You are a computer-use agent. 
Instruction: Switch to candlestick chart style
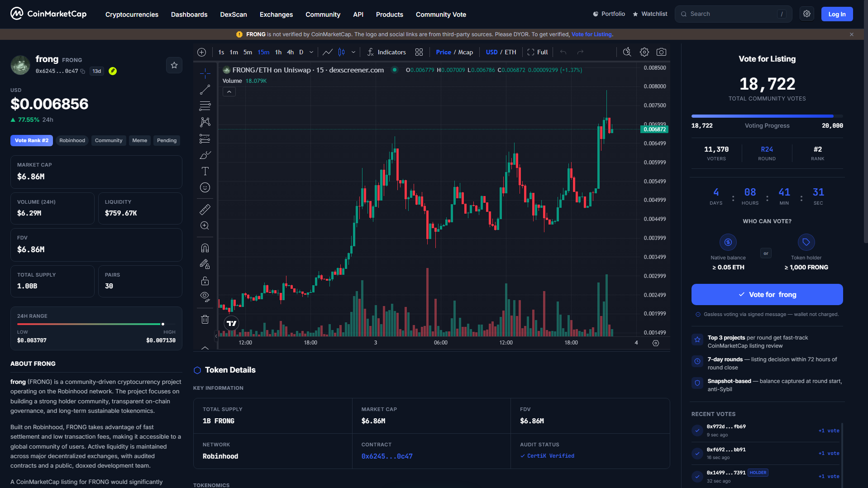(342, 52)
